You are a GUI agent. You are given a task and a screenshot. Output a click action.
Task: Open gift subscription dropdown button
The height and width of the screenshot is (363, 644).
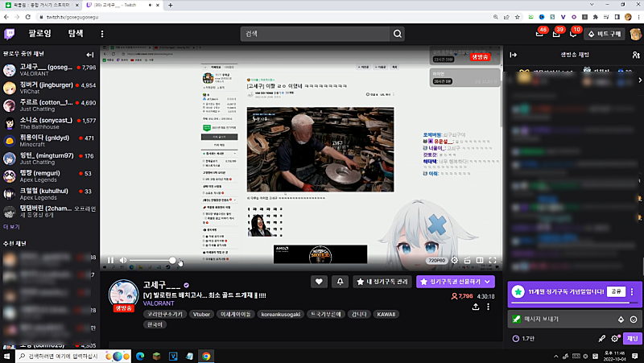(x=456, y=282)
